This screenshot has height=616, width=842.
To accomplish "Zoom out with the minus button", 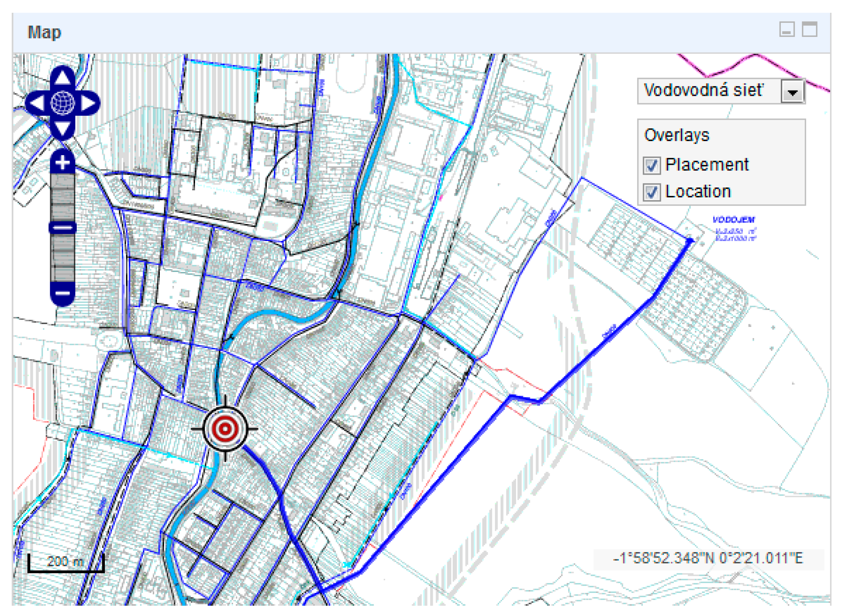I will [x=62, y=293].
